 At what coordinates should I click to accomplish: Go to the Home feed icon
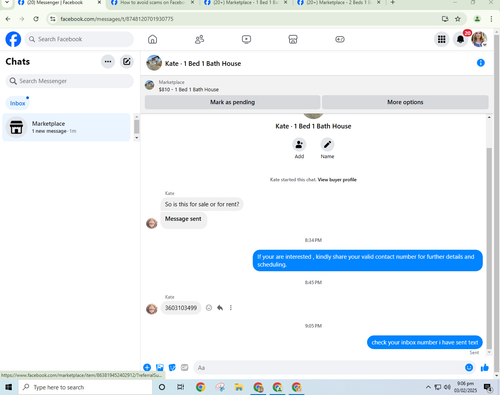(x=152, y=39)
